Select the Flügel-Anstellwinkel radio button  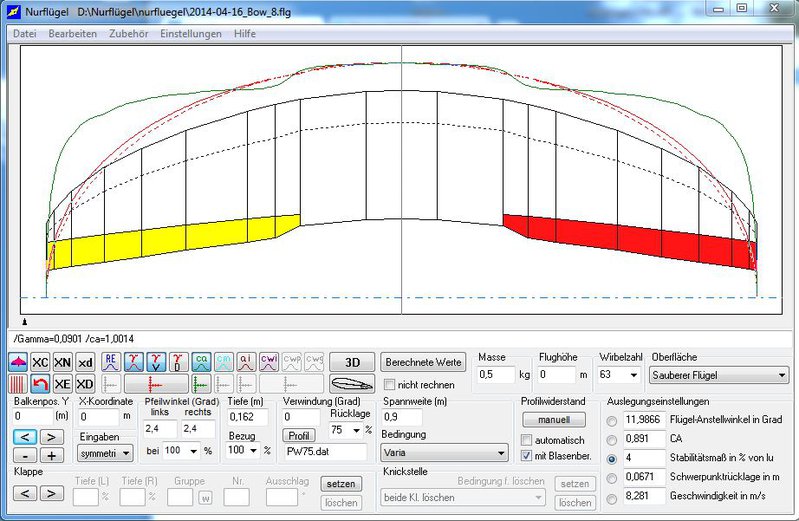coord(612,420)
